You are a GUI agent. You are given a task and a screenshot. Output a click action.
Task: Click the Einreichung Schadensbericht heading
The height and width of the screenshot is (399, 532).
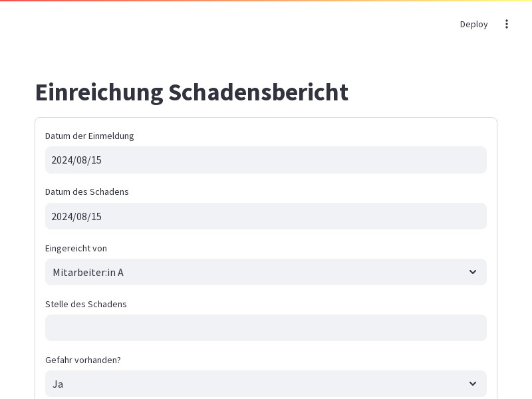[x=192, y=92]
